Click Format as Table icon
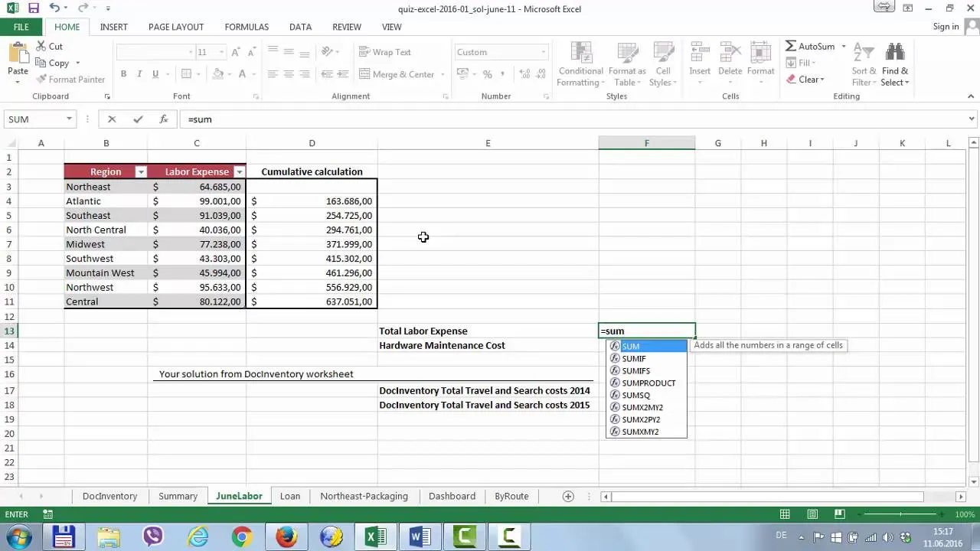This screenshot has width=980, height=551. (x=627, y=65)
